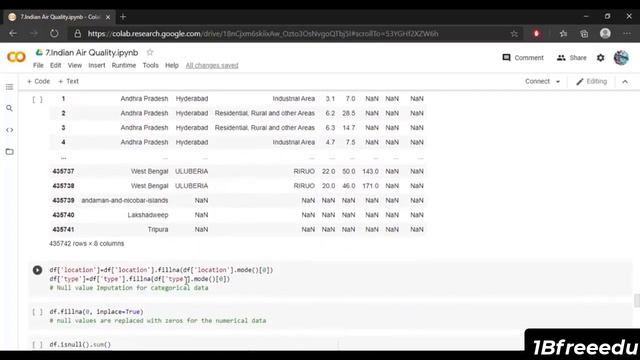Close the Indian Air Quality browser tab
This screenshot has height=360, width=640.
pyautogui.click(x=108, y=17)
